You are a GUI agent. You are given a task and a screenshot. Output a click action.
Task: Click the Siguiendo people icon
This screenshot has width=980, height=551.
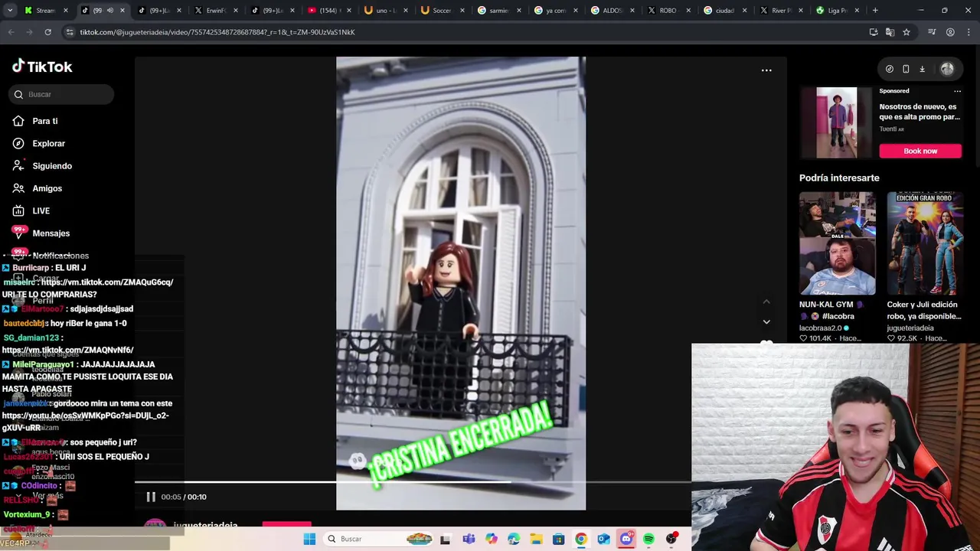(x=18, y=165)
